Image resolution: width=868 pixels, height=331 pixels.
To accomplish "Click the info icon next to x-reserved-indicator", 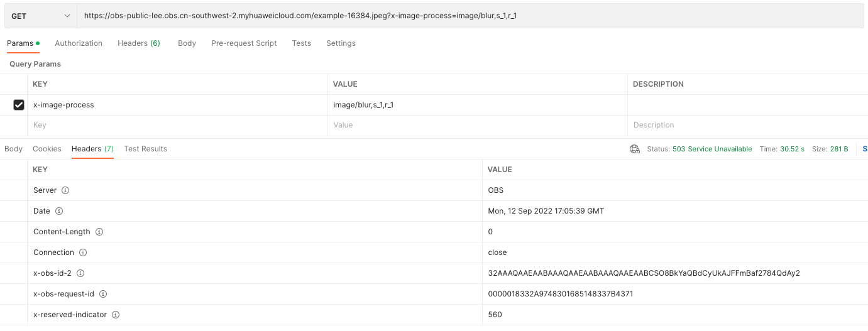I will 116,315.
